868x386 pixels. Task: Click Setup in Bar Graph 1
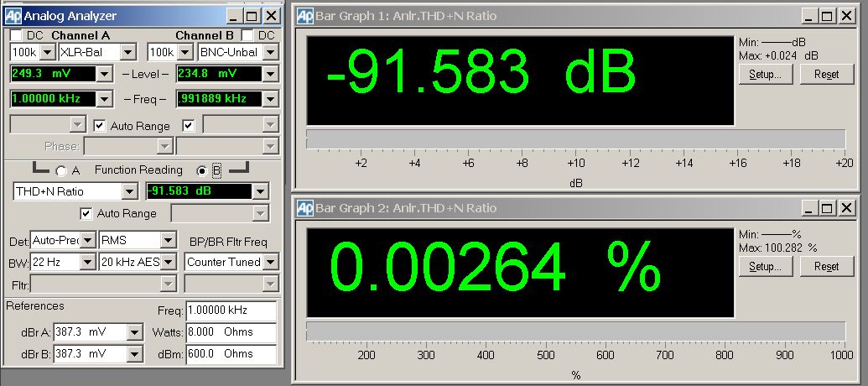(766, 74)
